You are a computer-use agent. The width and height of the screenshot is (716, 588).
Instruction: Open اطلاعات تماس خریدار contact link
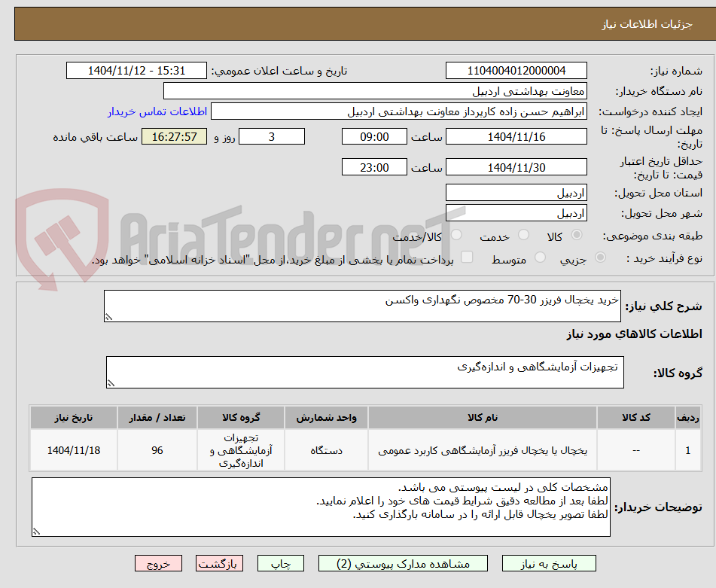[x=157, y=112]
